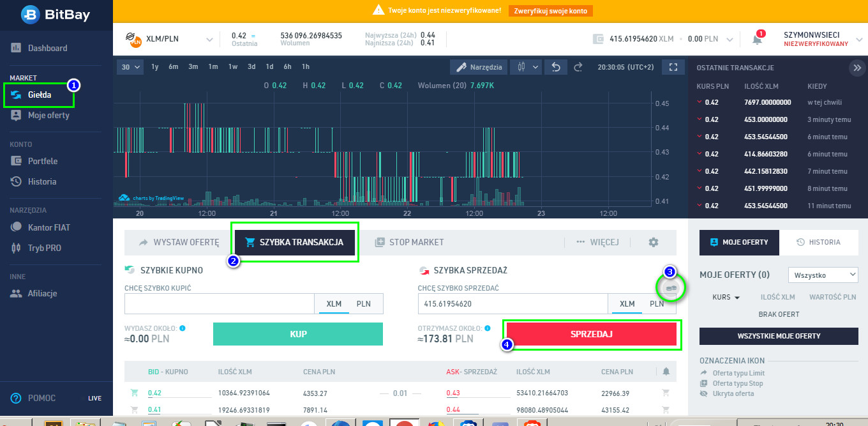Click the order book alert bell icon

(x=666, y=371)
